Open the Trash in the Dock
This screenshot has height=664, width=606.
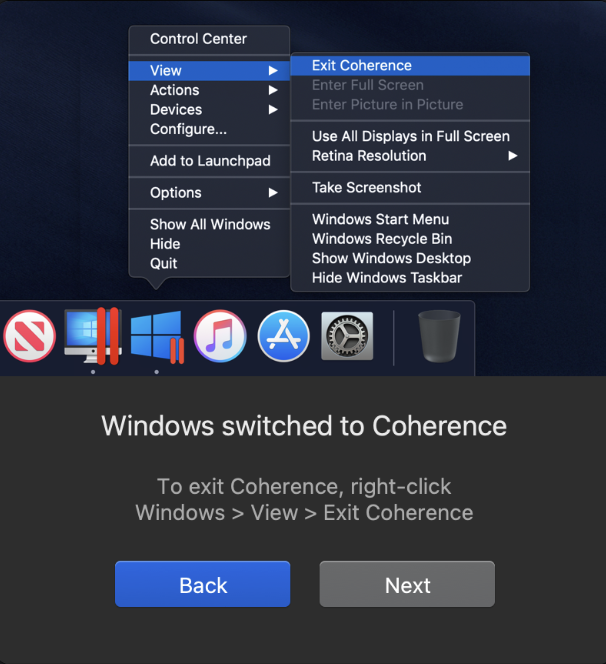[439, 336]
